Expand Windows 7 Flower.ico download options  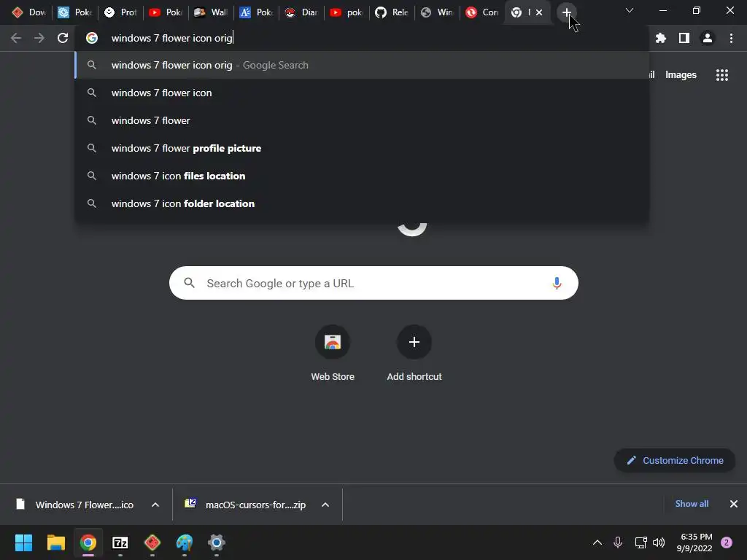click(x=155, y=505)
